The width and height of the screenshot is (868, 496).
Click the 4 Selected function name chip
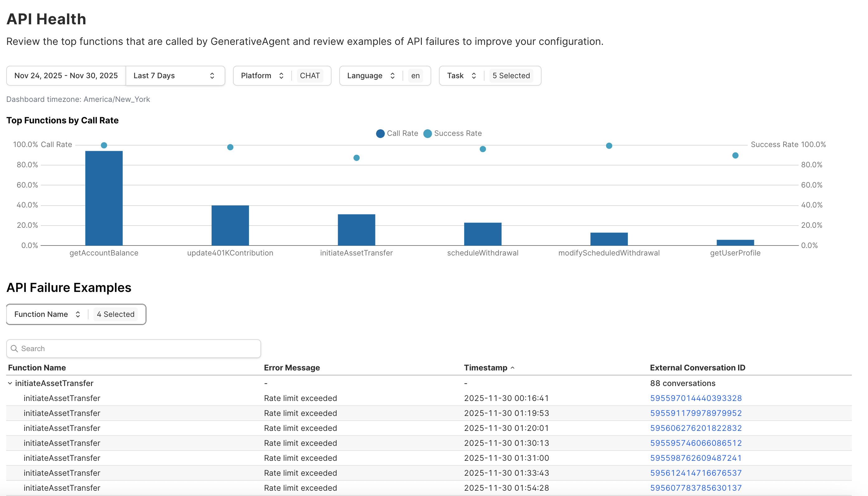click(x=116, y=314)
